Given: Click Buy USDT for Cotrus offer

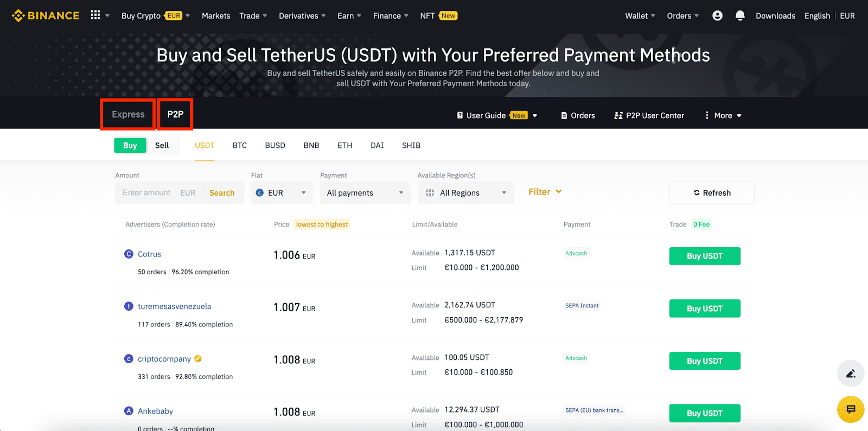Looking at the screenshot, I should tap(704, 256).
